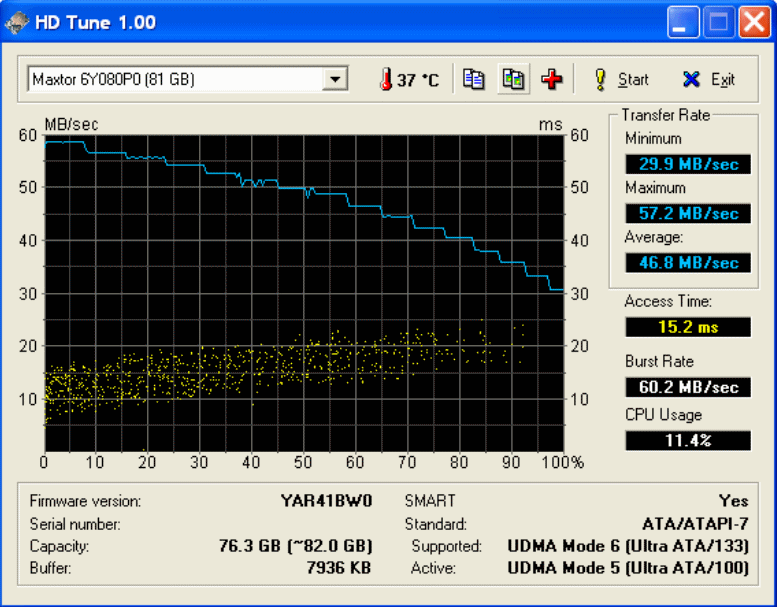Close the HD Tune window

755,22
